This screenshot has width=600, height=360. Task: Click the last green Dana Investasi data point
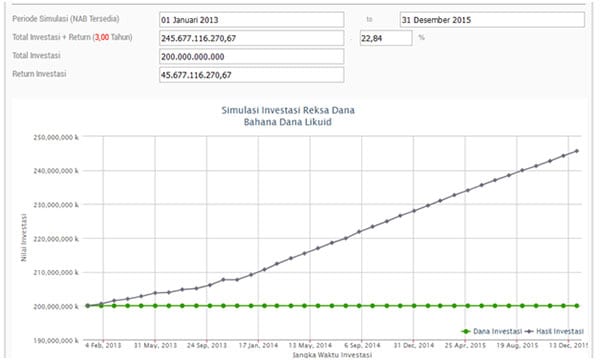coord(577,306)
